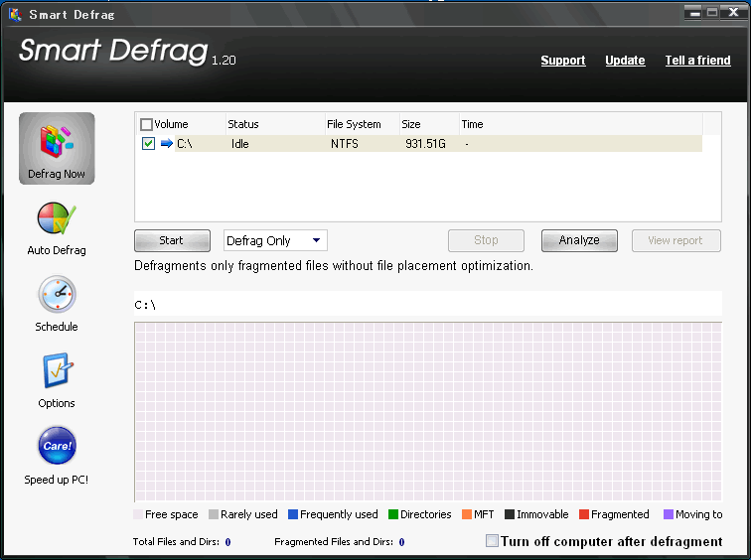Open the Update link
Image resolution: width=751 pixels, height=560 pixels.
pos(625,61)
